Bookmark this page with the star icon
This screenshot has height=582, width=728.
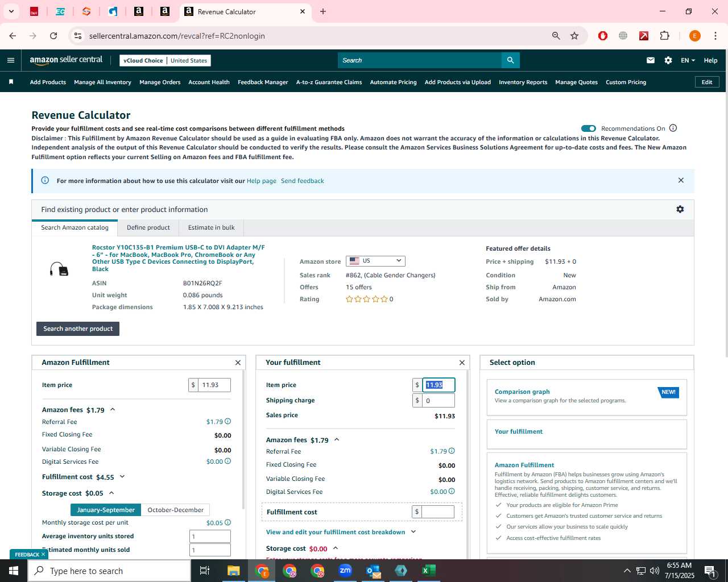tap(574, 36)
